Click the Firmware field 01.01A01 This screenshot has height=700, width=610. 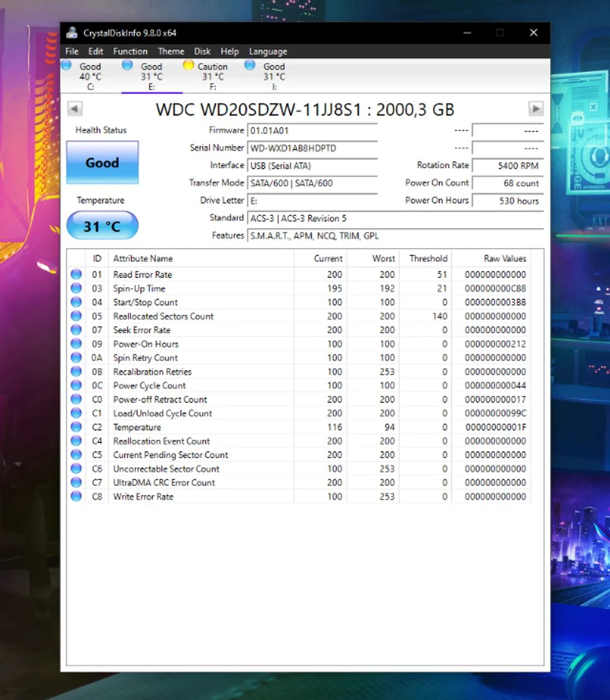(313, 131)
